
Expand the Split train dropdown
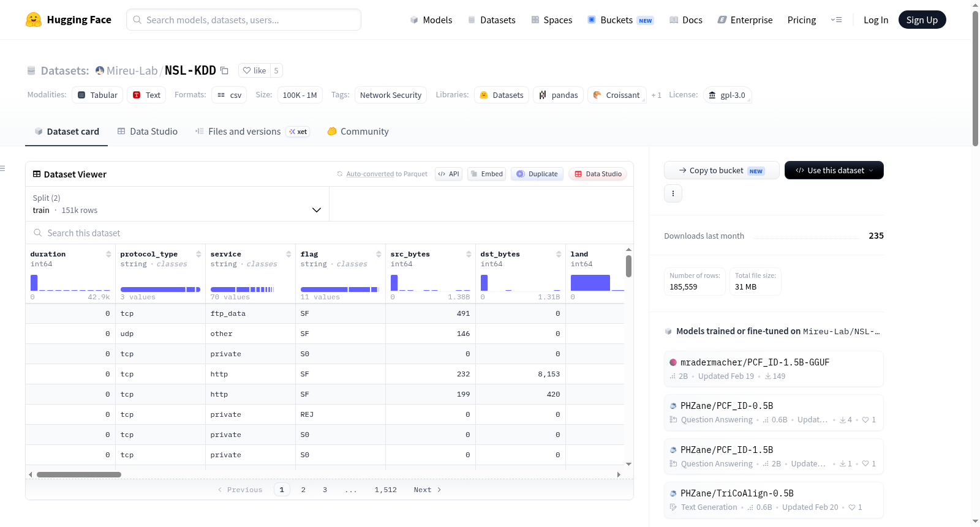tap(177, 204)
